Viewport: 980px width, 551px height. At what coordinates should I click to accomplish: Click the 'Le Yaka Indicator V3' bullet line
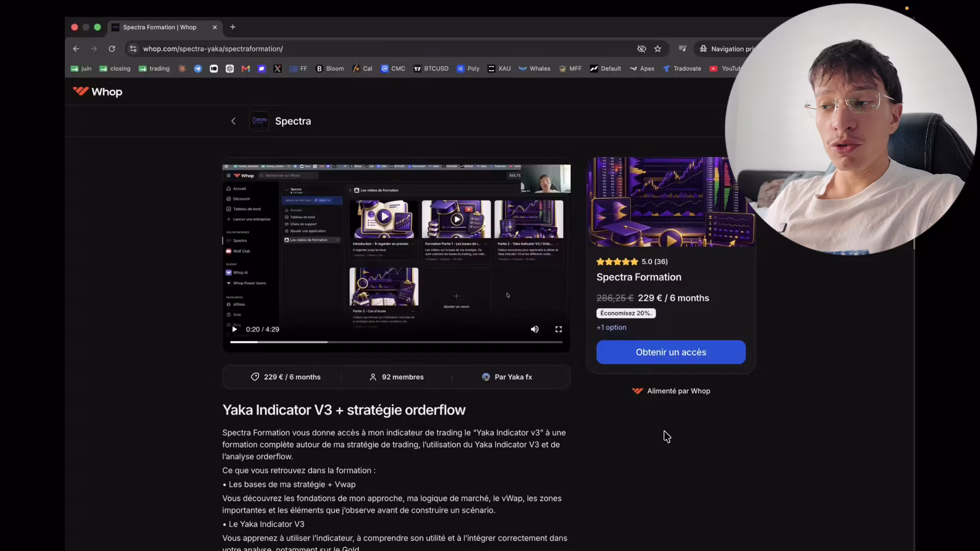pos(263,524)
